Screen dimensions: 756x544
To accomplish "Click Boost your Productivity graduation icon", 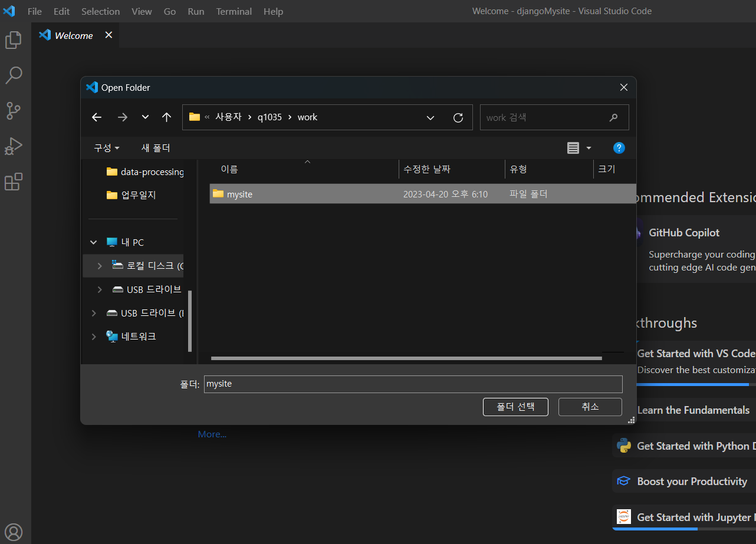I will coord(624,482).
